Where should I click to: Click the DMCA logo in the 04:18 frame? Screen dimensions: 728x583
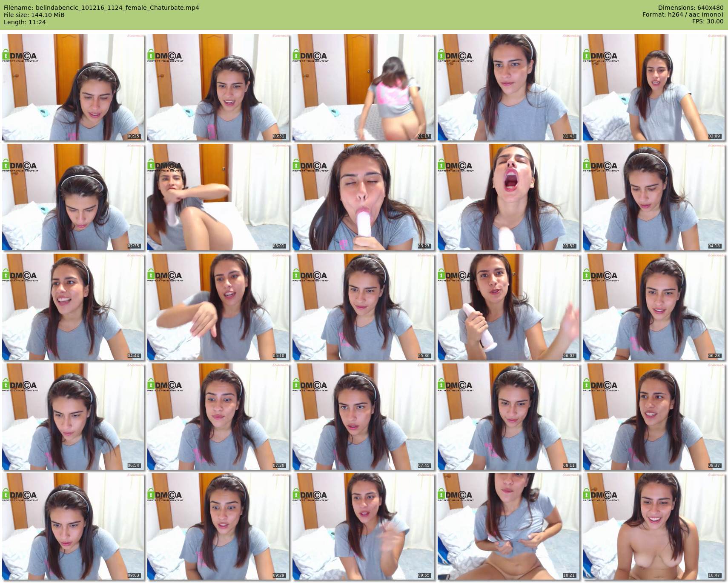(x=601, y=166)
